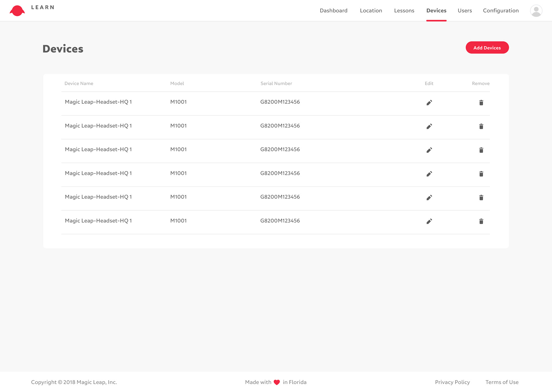Click trash icon in fifth device row
Viewport: 552px width, 392px height.
(x=481, y=198)
